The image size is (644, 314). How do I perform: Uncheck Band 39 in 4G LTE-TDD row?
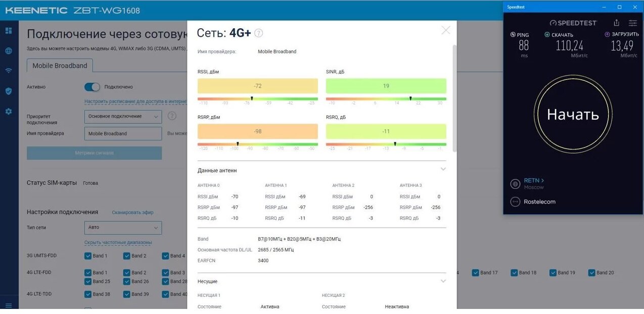pyautogui.click(x=127, y=294)
